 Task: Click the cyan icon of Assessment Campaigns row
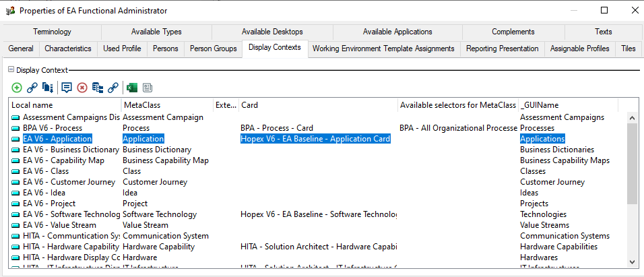click(x=15, y=117)
